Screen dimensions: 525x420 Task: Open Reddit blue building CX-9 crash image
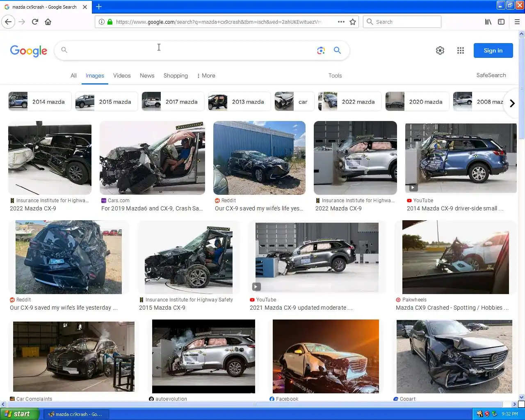pos(259,158)
